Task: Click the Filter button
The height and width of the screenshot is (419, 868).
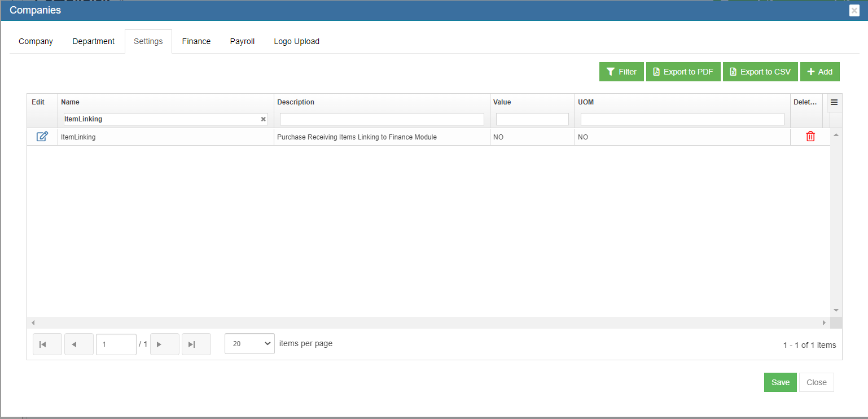Action: coord(621,72)
